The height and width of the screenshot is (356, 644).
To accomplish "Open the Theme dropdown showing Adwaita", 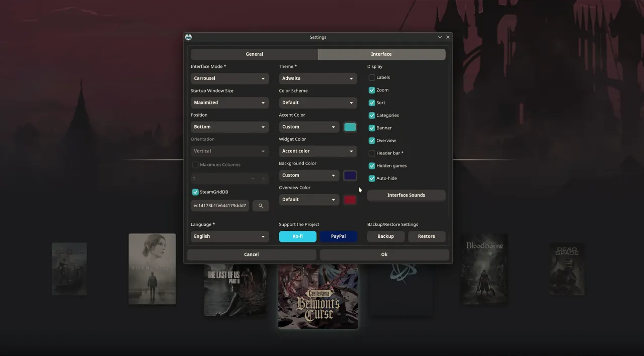I will coord(318,78).
